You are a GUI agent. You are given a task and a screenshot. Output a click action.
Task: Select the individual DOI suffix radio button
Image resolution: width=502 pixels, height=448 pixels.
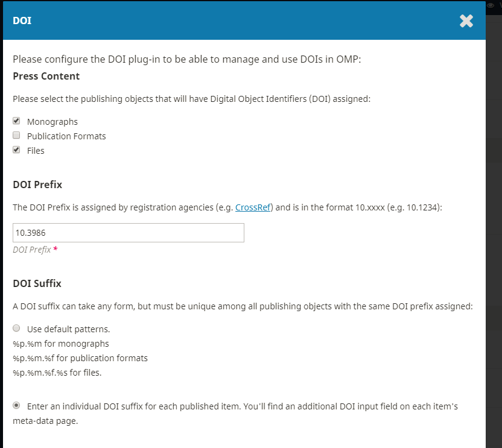click(16, 405)
